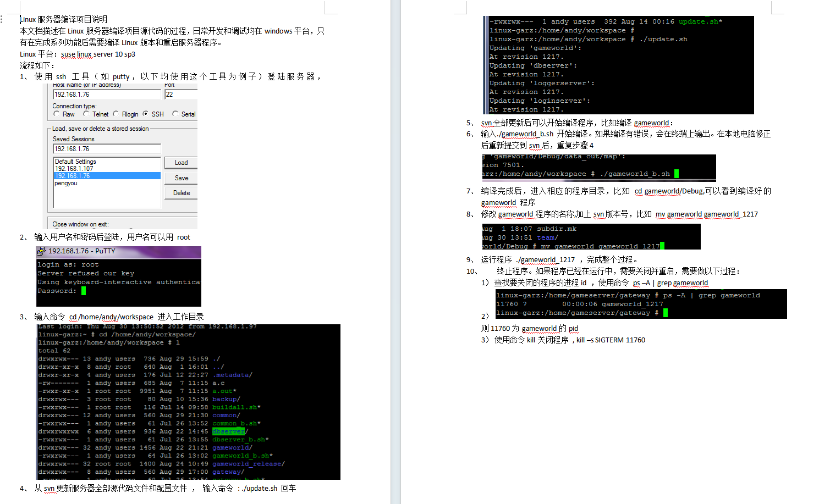Select the Raw radio button in PuTTY screenshot
The height and width of the screenshot is (504, 819).
click(57, 114)
